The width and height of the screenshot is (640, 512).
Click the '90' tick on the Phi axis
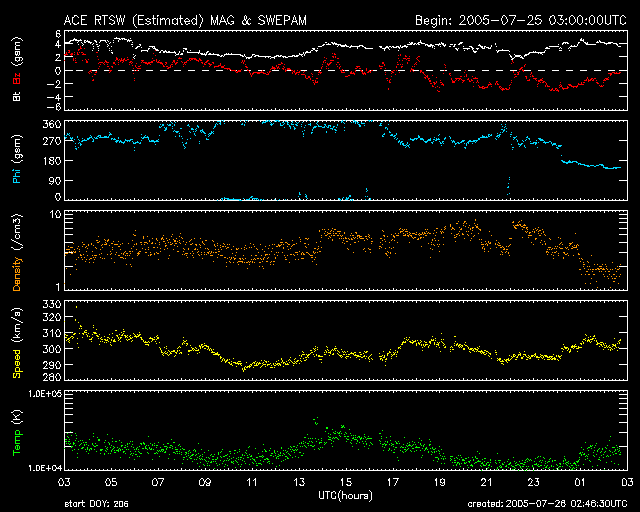tap(55, 180)
